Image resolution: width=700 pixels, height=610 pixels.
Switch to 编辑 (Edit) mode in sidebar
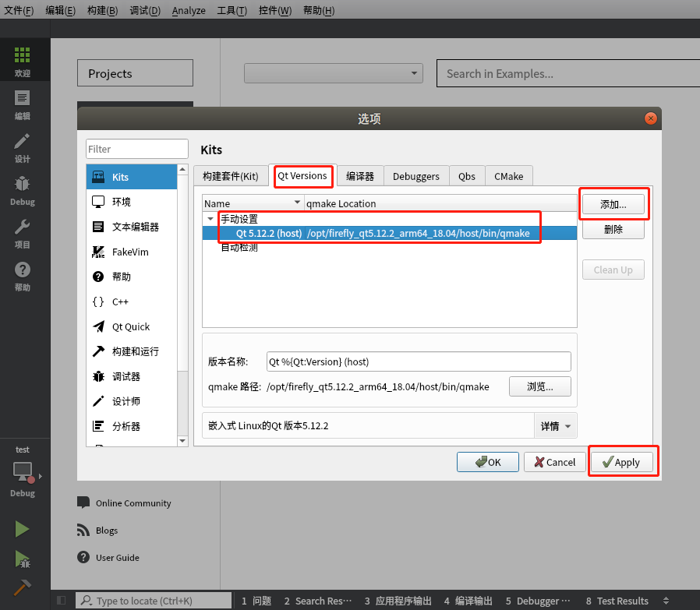tap(23, 104)
